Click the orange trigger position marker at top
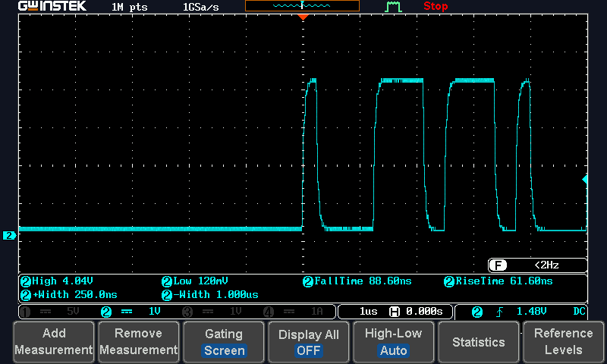The width and height of the screenshot is (607, 364). [303, 17]
